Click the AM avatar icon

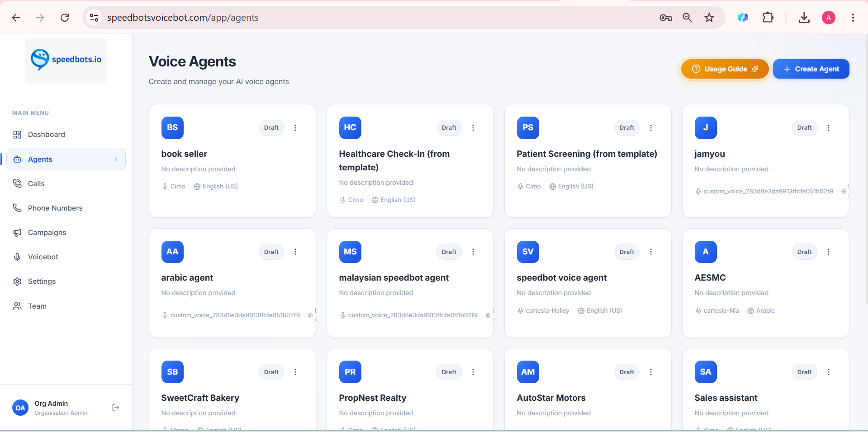528,372
